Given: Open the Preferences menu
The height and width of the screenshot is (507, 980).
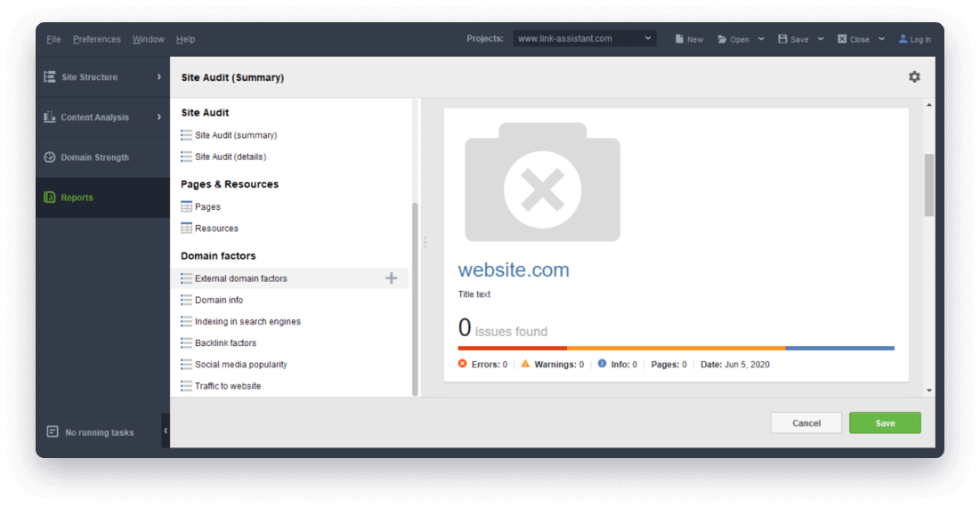Looking at the screenshot, I should tap(97, 39).
